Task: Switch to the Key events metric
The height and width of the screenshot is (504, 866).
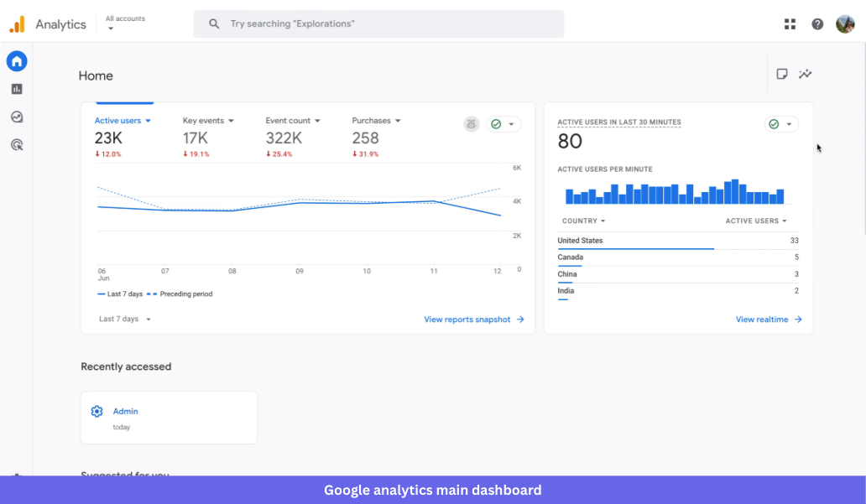Action: (208, 120)
